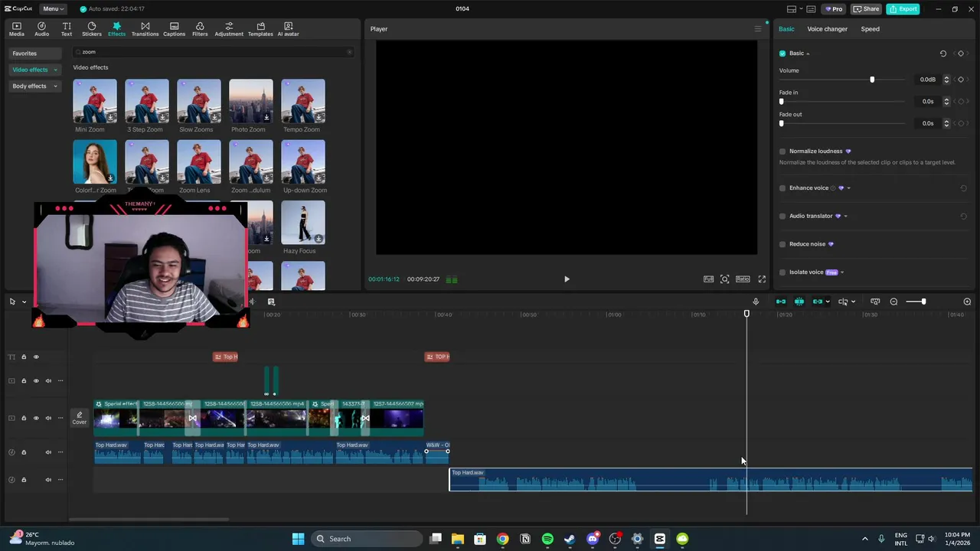Click the player zoom-to-fit scan icon

724,279
